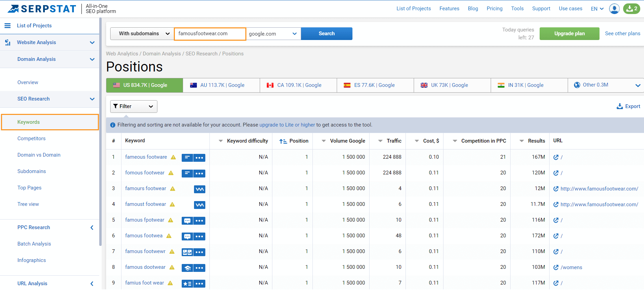Switch to the AU 113.7K Google tab

pyautogui.click(x=221, y=85)
